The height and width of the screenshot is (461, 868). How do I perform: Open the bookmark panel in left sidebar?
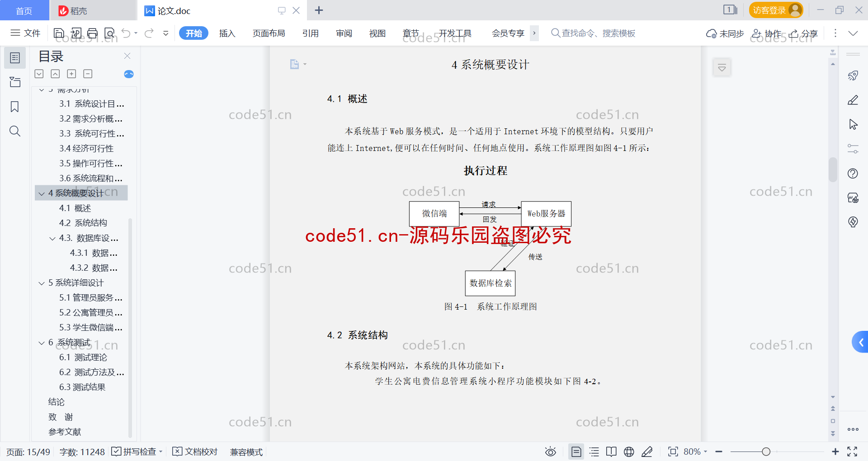click(15, 107)
